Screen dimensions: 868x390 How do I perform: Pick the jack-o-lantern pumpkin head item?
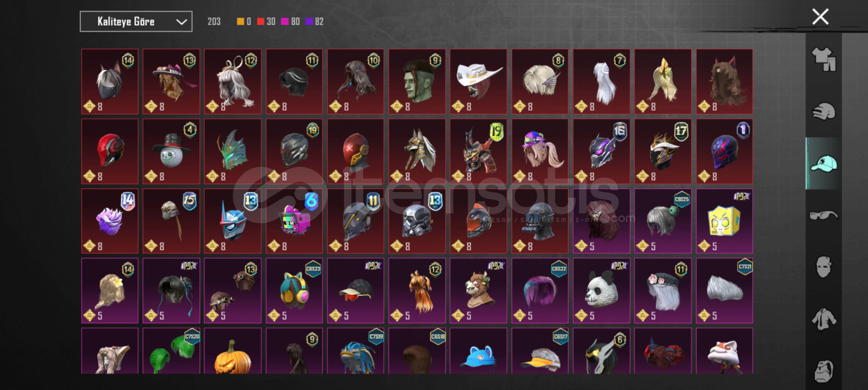(232, 351)
